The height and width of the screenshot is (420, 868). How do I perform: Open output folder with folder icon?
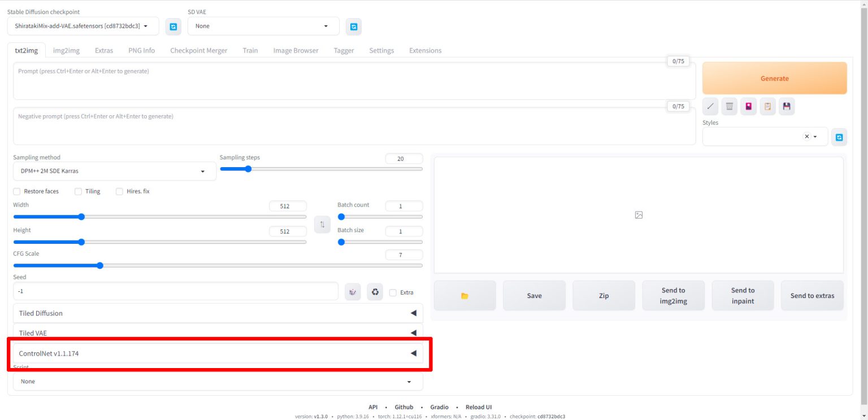click(465, 296)
